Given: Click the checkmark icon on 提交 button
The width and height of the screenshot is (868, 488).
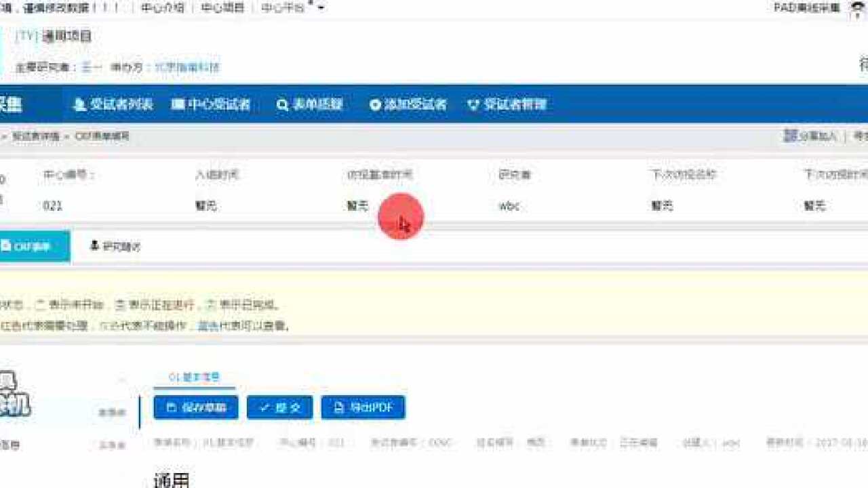Looking at the screenshot, I should (x=264, y=407).
